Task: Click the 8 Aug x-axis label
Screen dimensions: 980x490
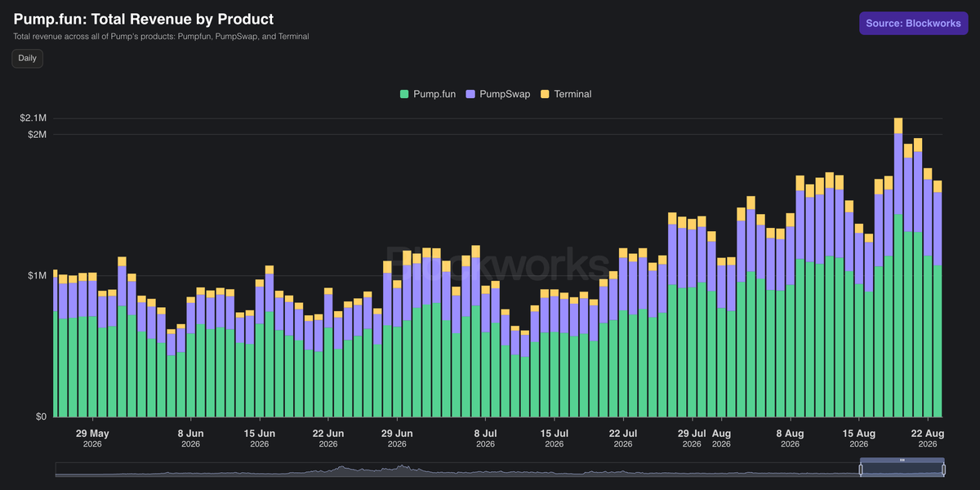Action: click(x=790, y=438)
